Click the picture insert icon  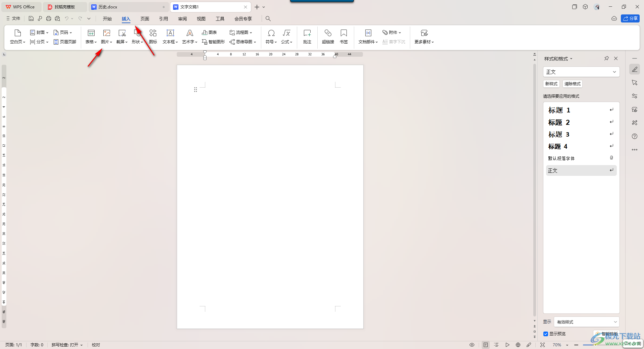pos(107,33)
